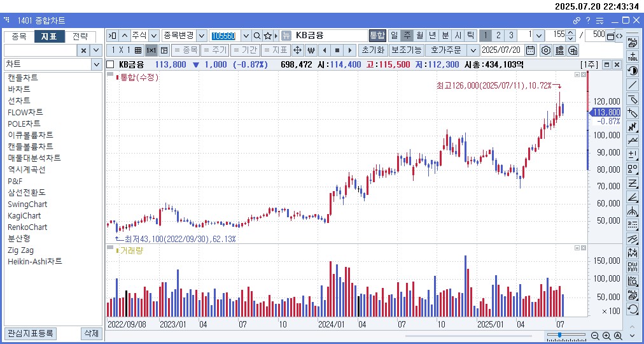
Task: Zoom in the chart with plus magnifier
Action: coord(606,336)
